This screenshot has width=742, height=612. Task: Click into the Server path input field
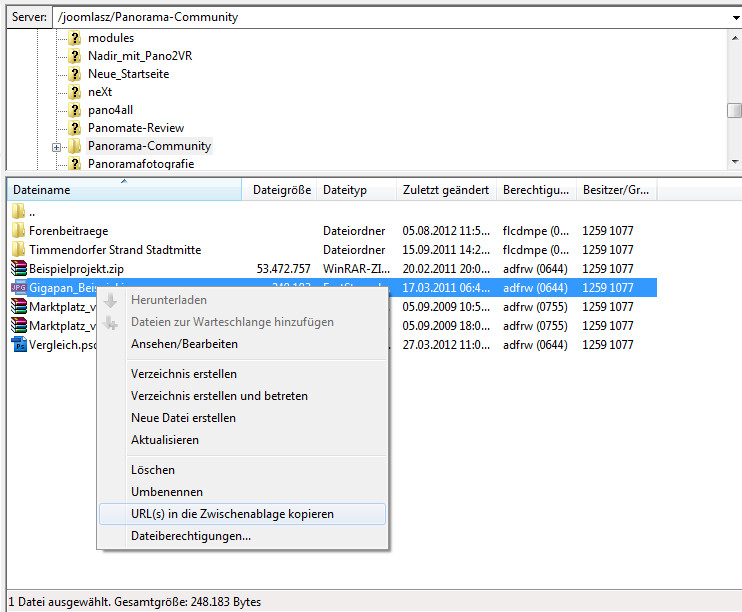(380, 17)
